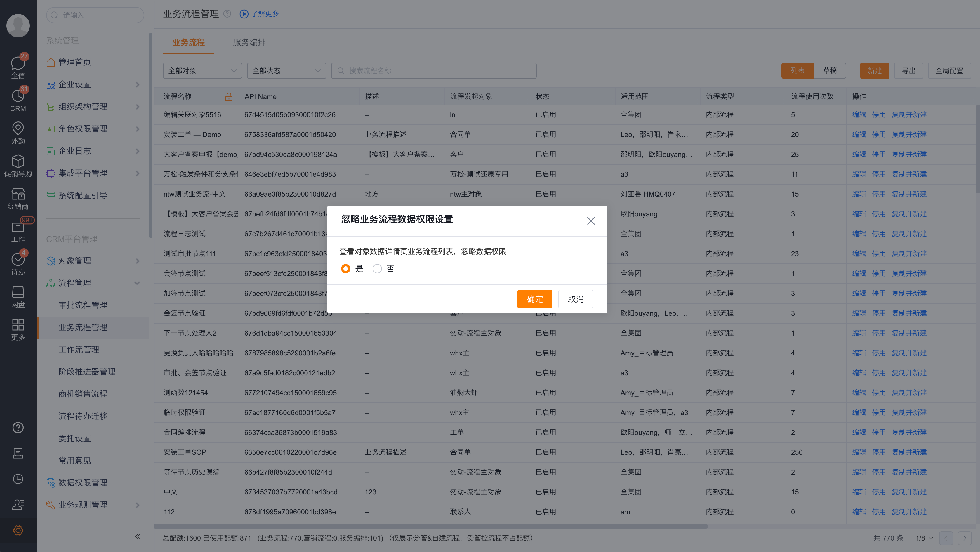The width and height of the screenshot is (980, 552).
Task: Click 编辑 for 安装工单 — Demo row
Action: (x=859, y=135)
